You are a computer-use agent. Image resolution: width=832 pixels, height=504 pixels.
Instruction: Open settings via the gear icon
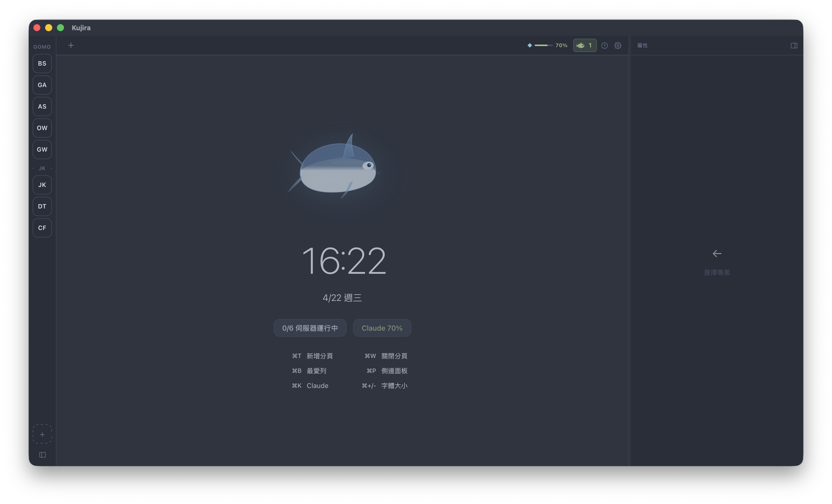[618, 46]
